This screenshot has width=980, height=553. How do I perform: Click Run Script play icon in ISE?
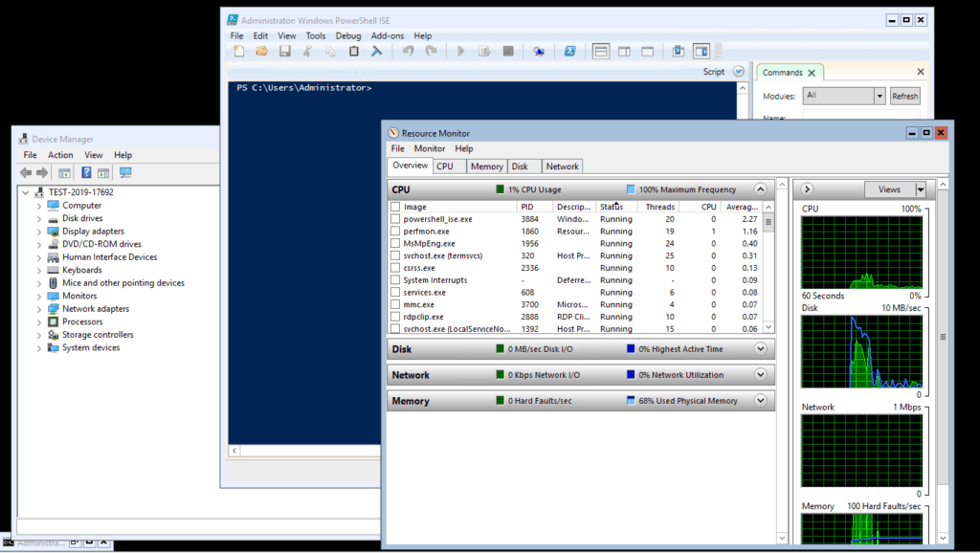pos(461,52)
